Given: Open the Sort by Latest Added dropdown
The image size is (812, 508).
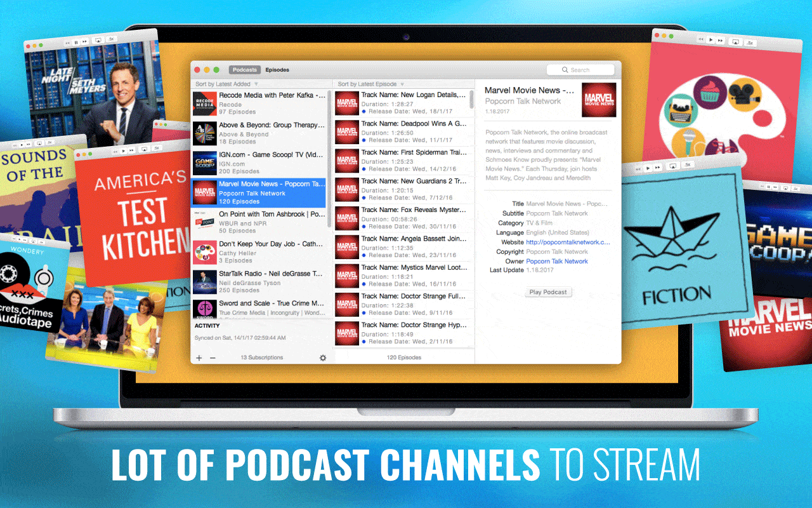Looking at the screenshot, I should click(227, 84).
